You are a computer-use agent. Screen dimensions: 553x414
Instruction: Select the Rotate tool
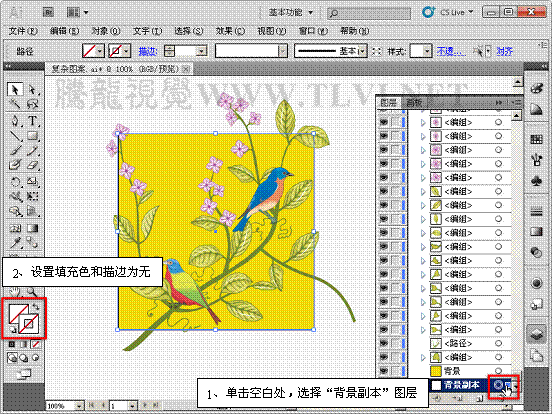[15, 182]
